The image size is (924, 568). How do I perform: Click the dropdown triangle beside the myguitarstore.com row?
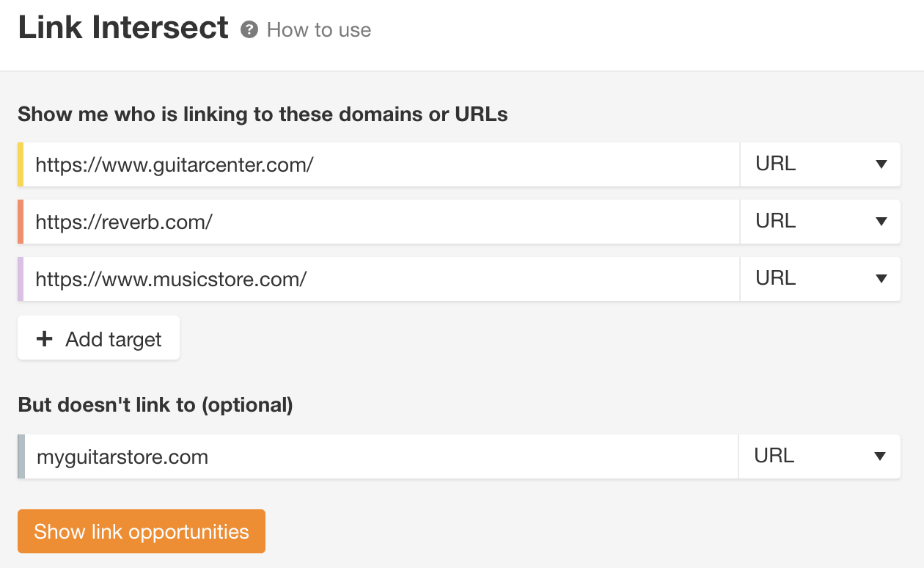click(880, 456)
